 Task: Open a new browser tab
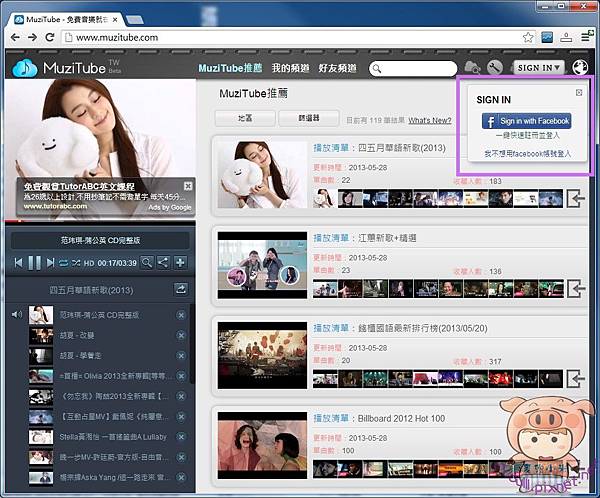135,20
